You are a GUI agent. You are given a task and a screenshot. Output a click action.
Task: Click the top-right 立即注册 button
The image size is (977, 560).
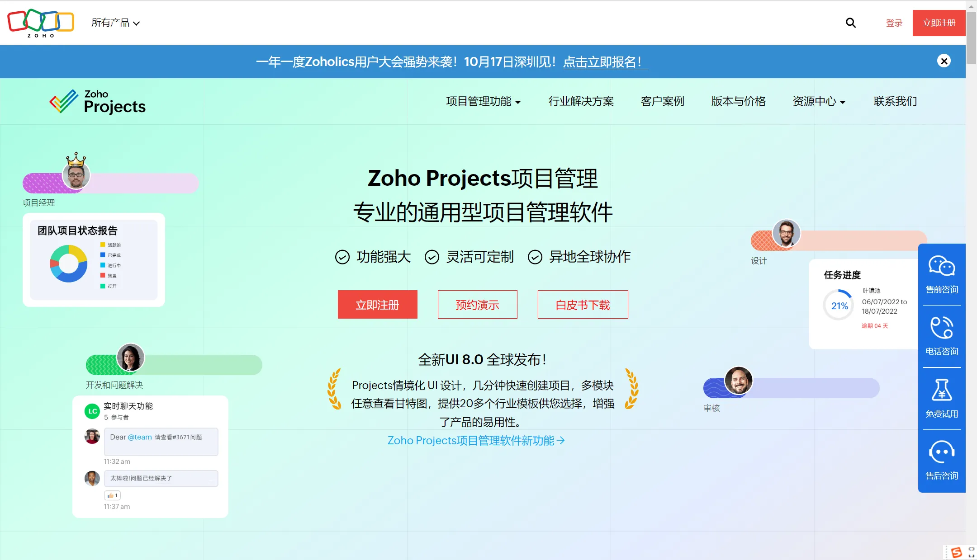(x=939, y=23)
